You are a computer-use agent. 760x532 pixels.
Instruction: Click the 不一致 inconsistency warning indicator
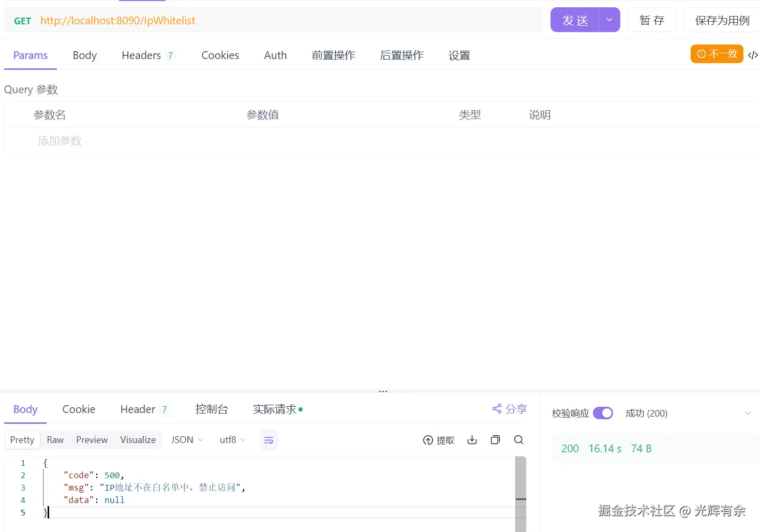(x=717, y=53)
